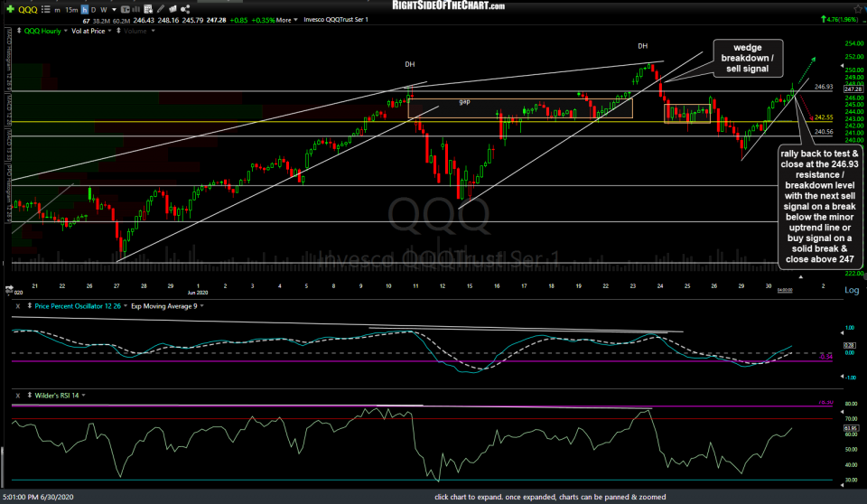Select the weekly 'W' timeframe
Viewport: 867px width, 504px height.
[103, 10]
